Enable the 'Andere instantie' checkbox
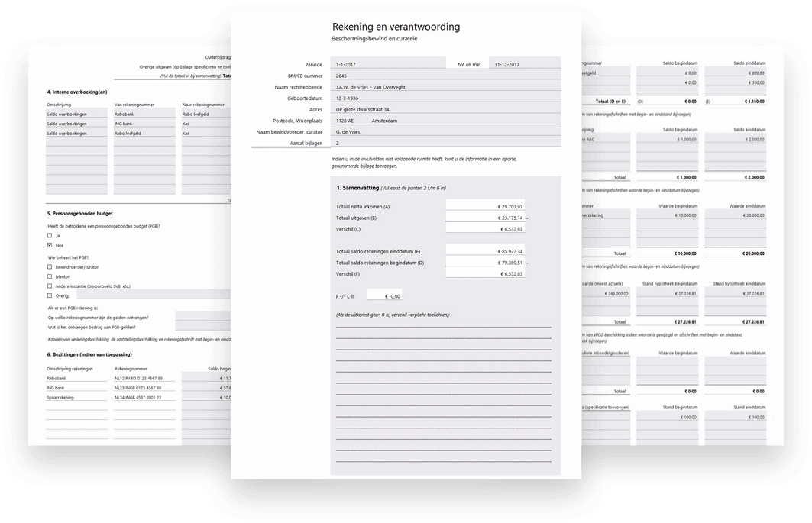 pos(50,286)
